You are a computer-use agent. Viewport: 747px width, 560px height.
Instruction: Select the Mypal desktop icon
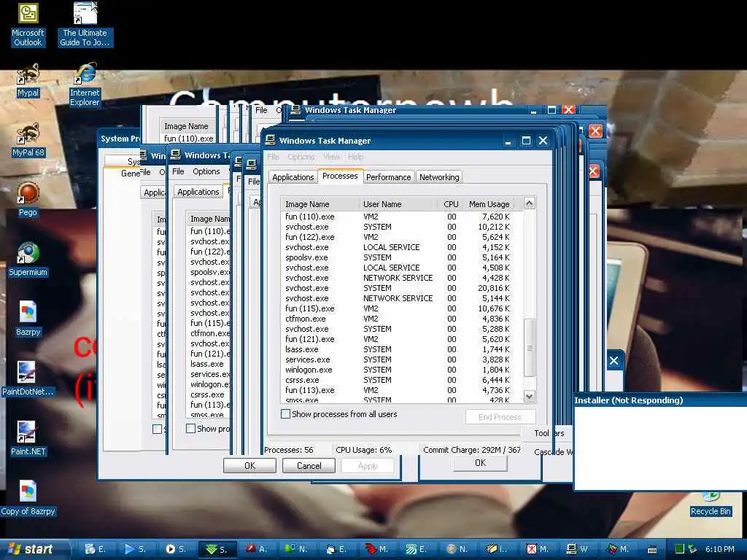28,81
